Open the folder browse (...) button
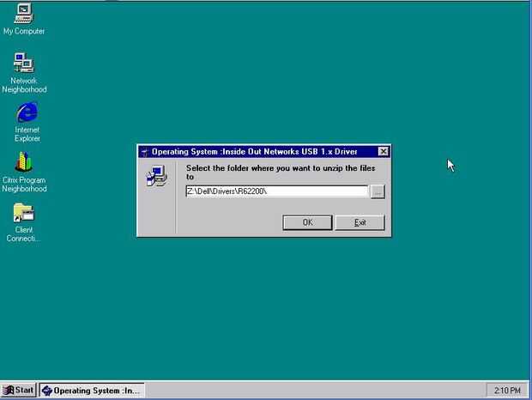The width and height of the screenshot is (532, 400). point(378,191)
